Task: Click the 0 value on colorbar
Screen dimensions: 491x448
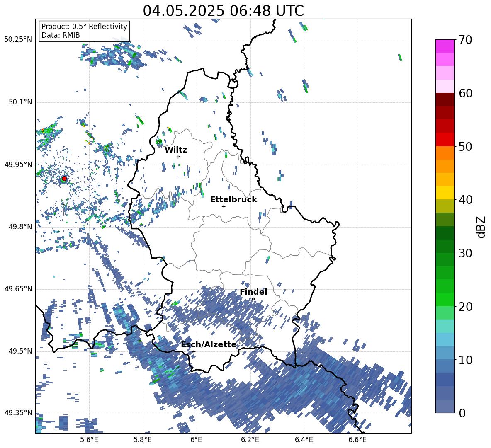Action: [x=462, y=413]
